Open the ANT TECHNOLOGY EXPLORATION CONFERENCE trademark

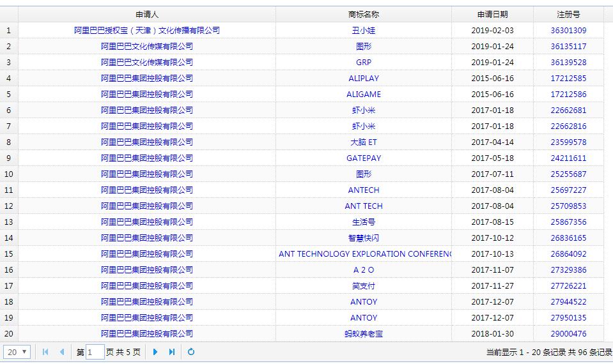tap(364, 254)
